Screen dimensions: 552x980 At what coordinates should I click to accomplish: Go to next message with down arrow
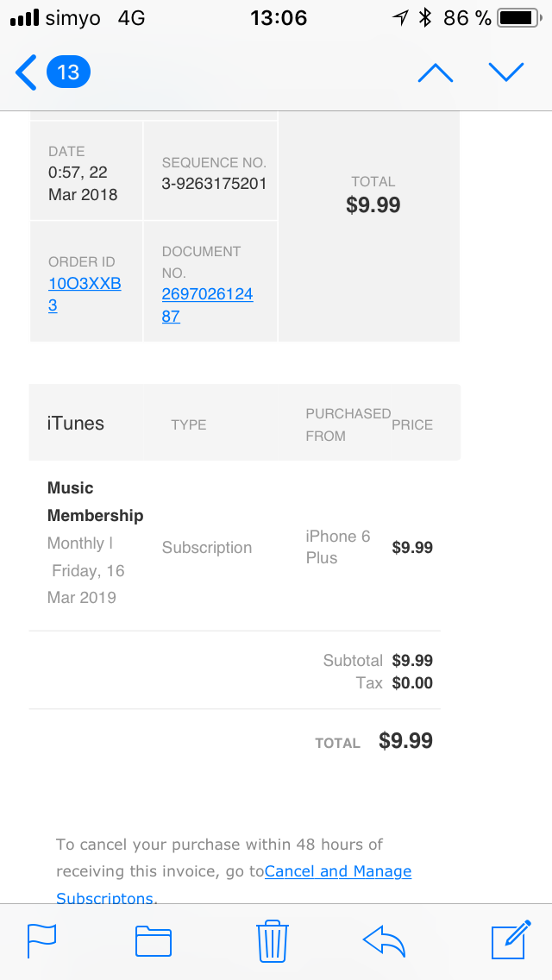505,72
